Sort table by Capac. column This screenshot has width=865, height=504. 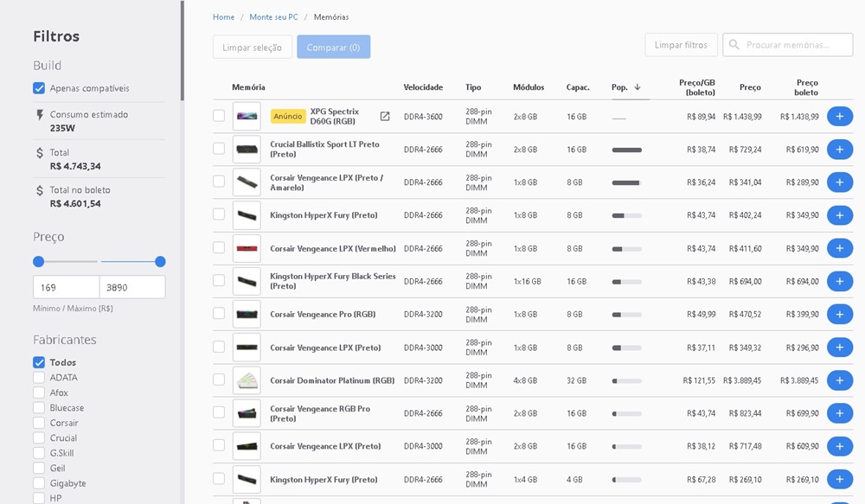click(x=578, y=87)
